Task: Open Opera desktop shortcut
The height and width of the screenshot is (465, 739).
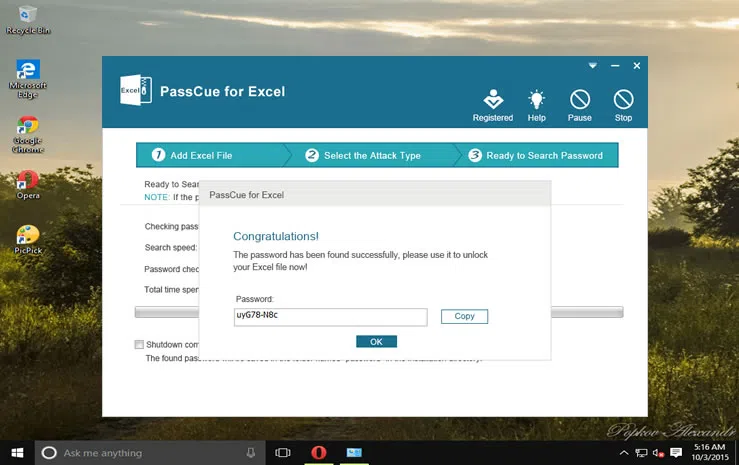Action: click(x=28, y=185)
